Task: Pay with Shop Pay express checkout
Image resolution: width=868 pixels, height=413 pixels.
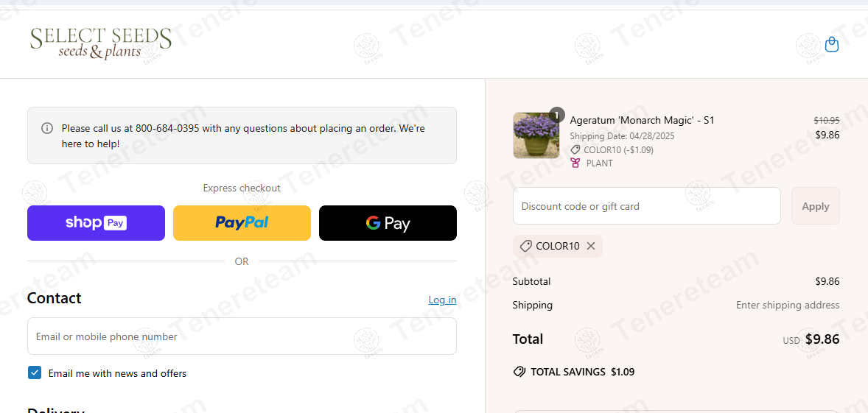Action: (x=96, y=223)
